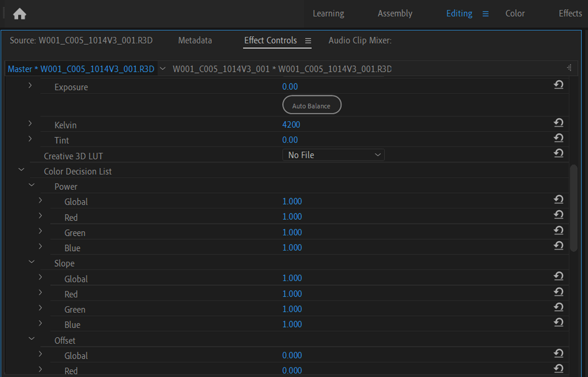This screenshot has height=377, width=588.
Task: Collapse the Power group
Action: click(x=32, y=185)
